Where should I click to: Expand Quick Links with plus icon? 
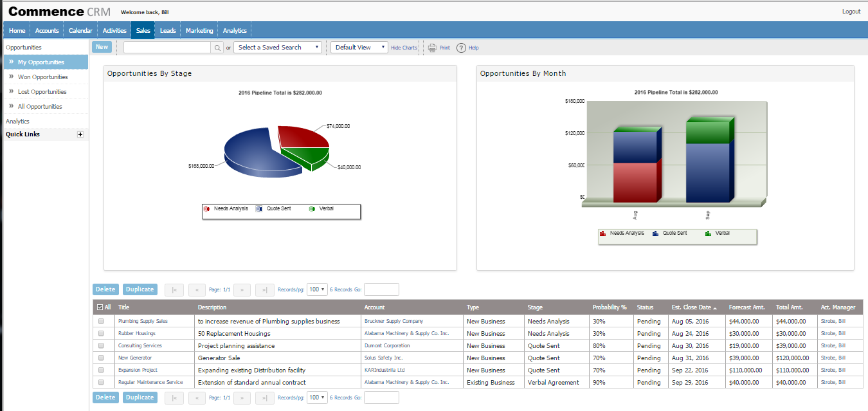tap(80, 134)
